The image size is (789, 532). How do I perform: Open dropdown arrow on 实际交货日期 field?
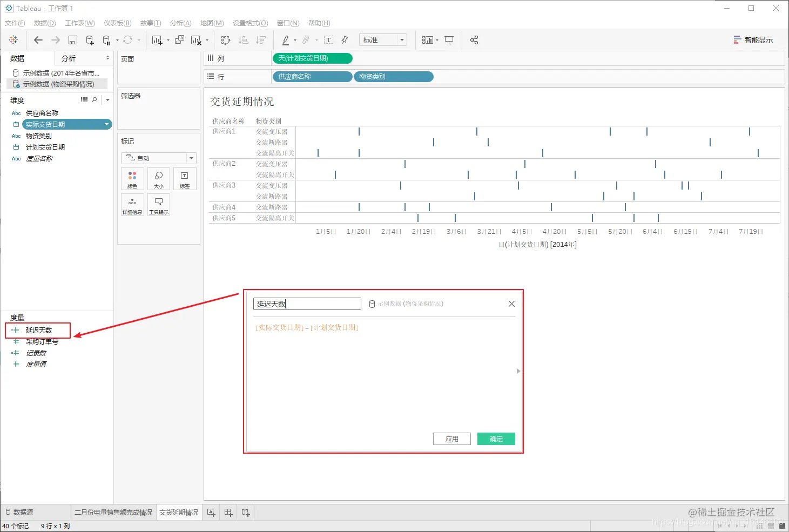pyautogui.click(x=106, y=125)
